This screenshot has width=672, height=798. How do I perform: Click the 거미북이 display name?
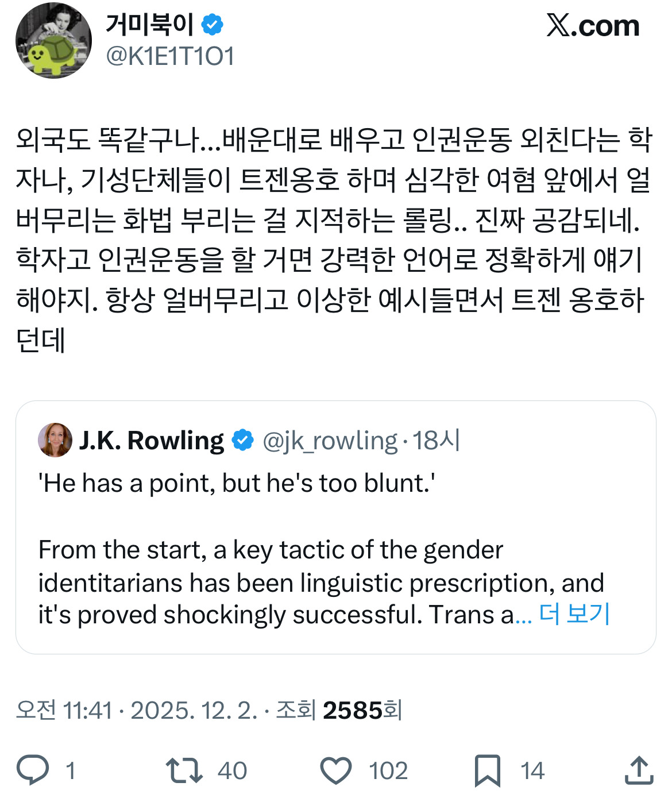(x=150, y=25)
